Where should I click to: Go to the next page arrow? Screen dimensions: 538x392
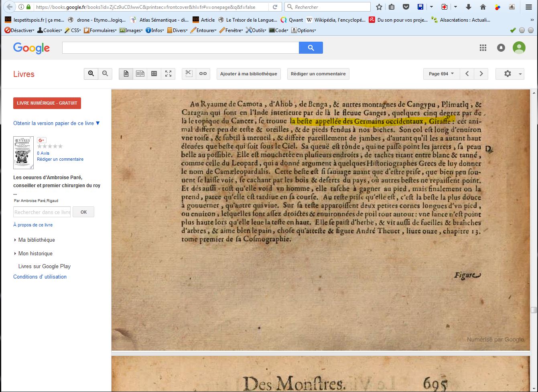[481, 74]
